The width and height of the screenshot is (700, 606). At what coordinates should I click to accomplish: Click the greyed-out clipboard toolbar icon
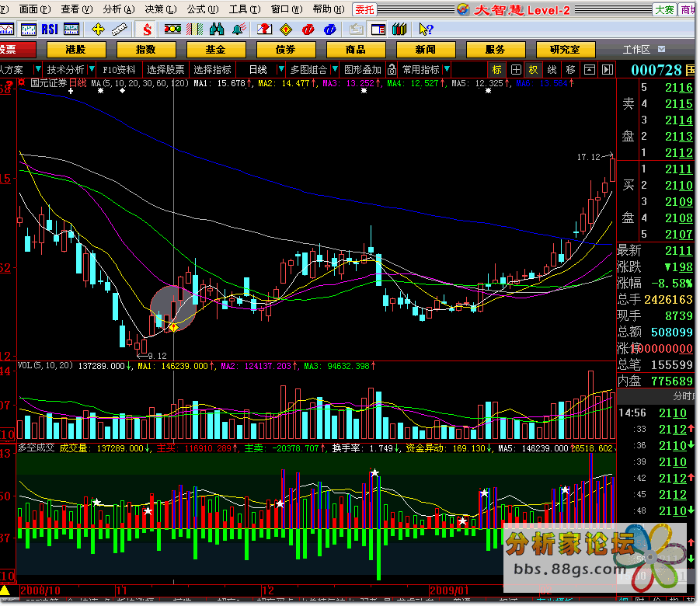point(356,30)
